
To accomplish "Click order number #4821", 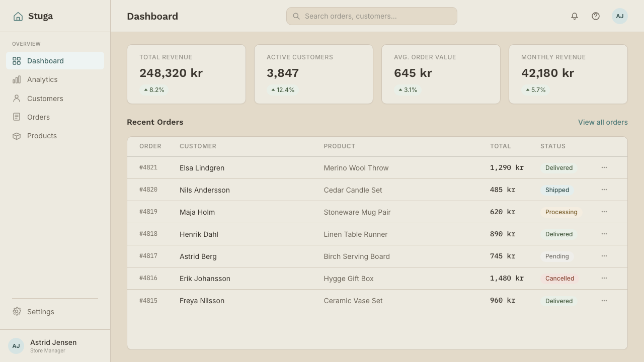I will [x=148, y=167].
